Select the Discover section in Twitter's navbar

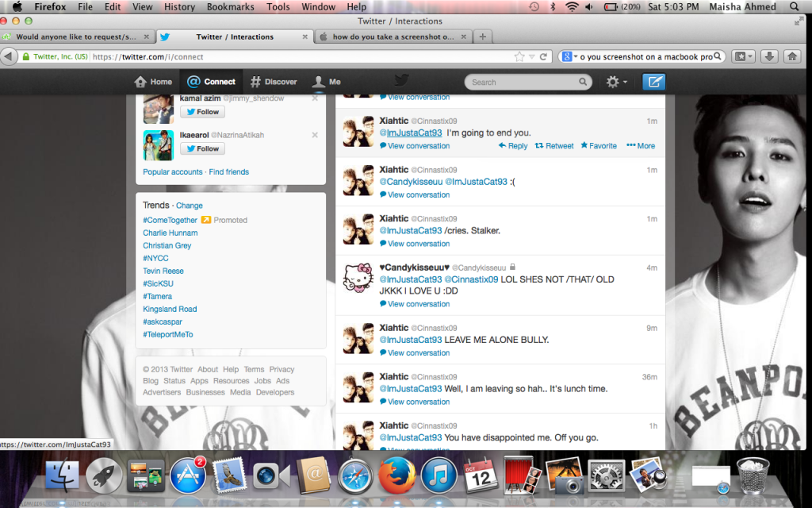[274, 81]
